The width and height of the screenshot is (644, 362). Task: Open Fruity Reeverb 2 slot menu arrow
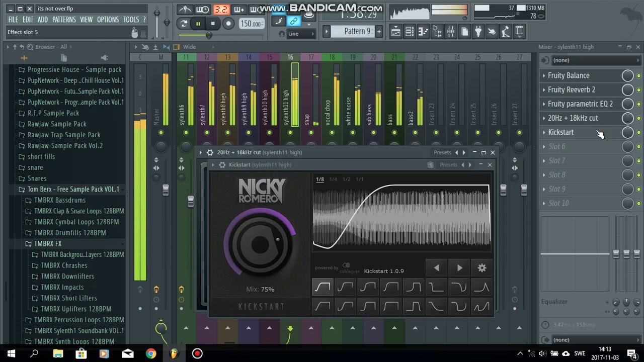(544, 89)
